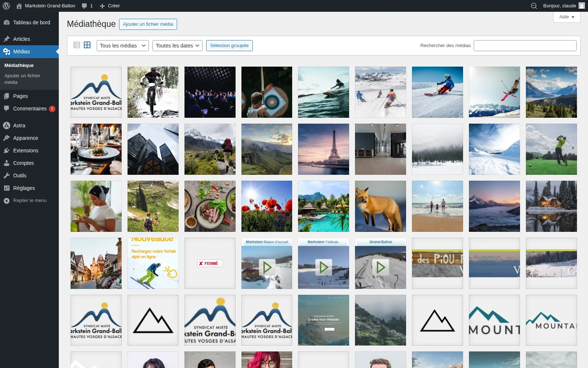This screenshot has height=368, width=588.
Task: Select the red fox image thumbnail
Action: 380,206
